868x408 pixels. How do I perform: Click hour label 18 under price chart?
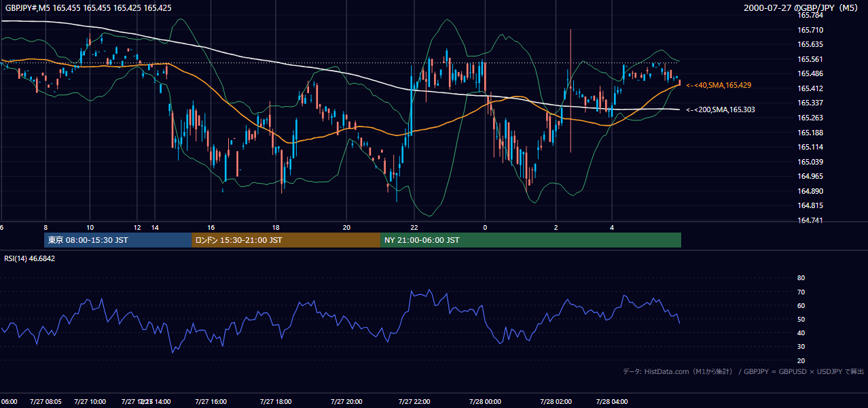coord(276,227)
